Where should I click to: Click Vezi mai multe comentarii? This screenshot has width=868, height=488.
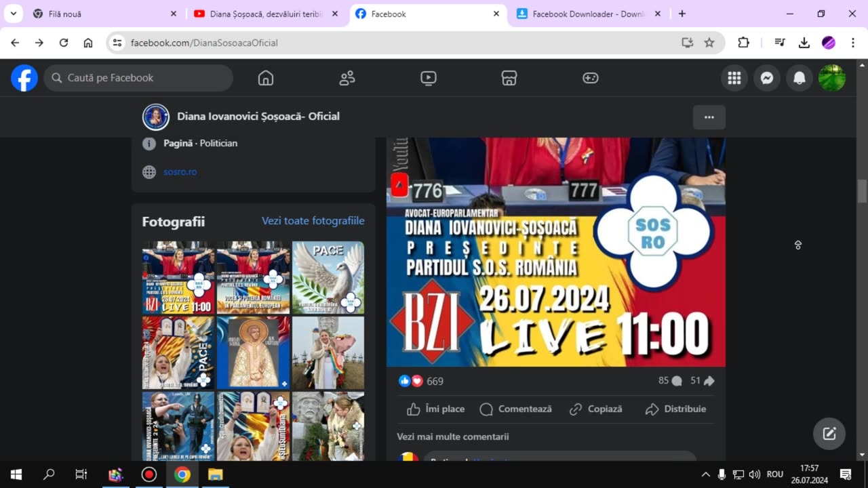pyautogui.click(x=453, y=437)
